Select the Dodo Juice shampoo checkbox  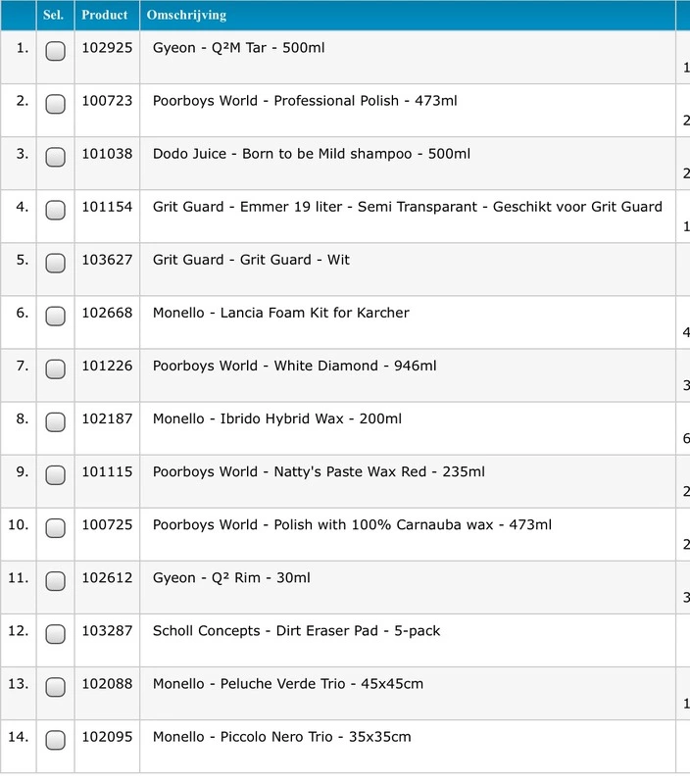55,157
